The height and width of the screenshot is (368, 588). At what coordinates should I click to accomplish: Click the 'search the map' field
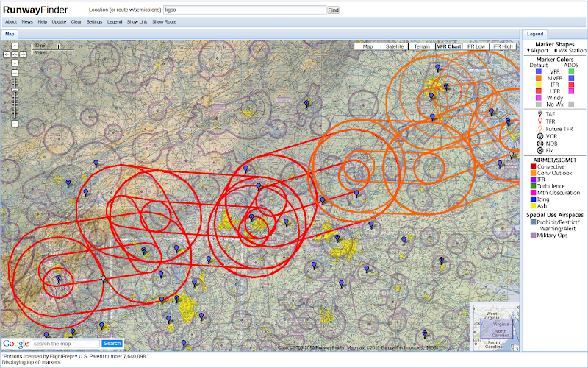point(66,344)
